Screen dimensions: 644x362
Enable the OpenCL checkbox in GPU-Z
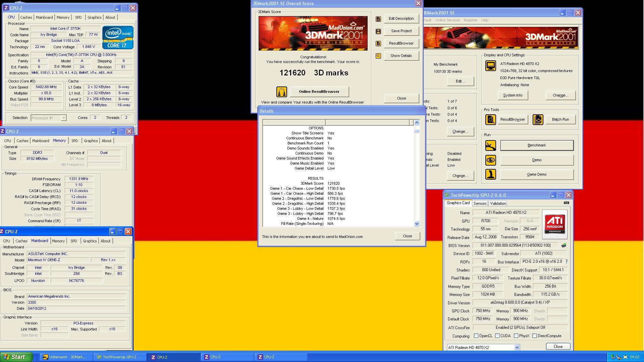476,336
